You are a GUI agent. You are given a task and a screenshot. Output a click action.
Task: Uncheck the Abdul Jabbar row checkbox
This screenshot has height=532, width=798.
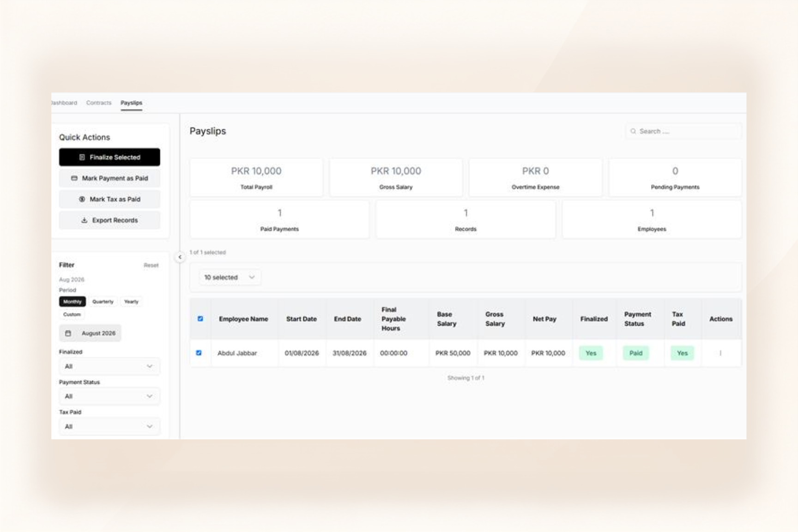pyautogui.click(x=199, y=353)
